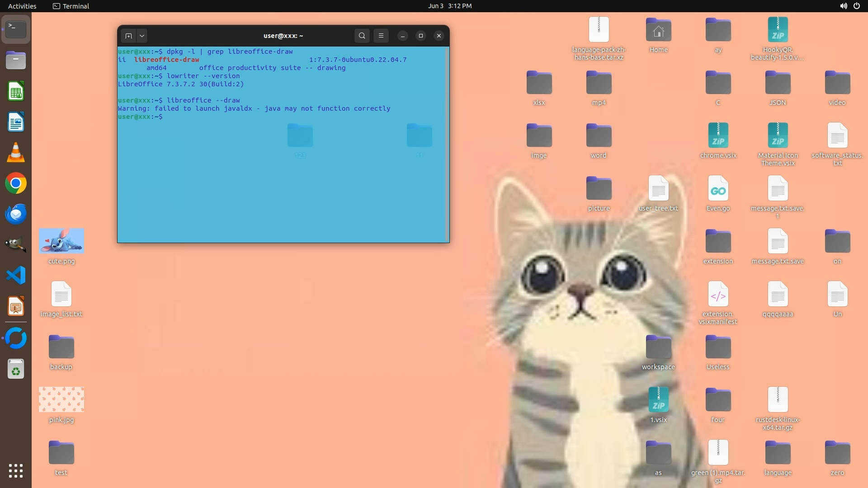Open VLC media player from dock
The width and height of the screenshot is (868, 488).
coord(16,153)
